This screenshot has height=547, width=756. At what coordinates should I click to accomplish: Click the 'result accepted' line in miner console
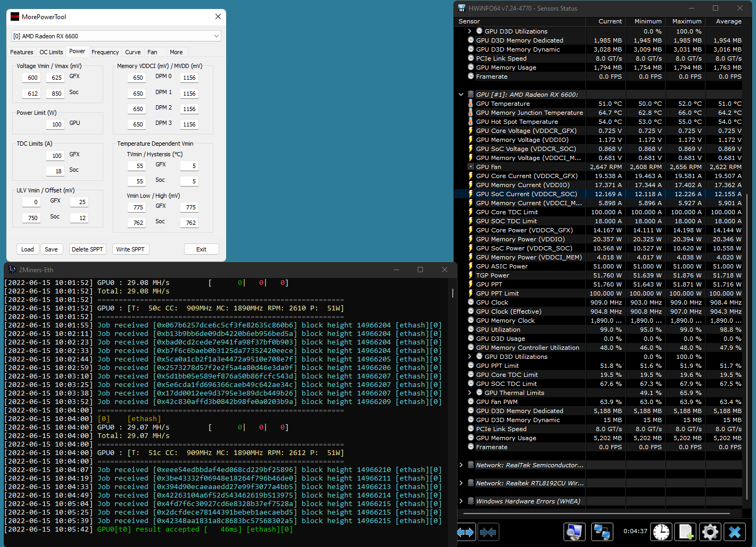coord(148,529)
